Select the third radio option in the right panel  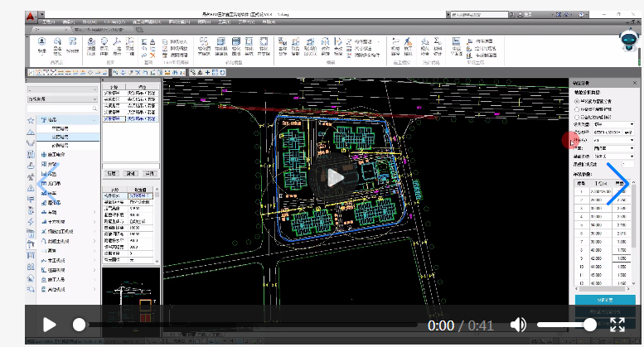point(577,118)
